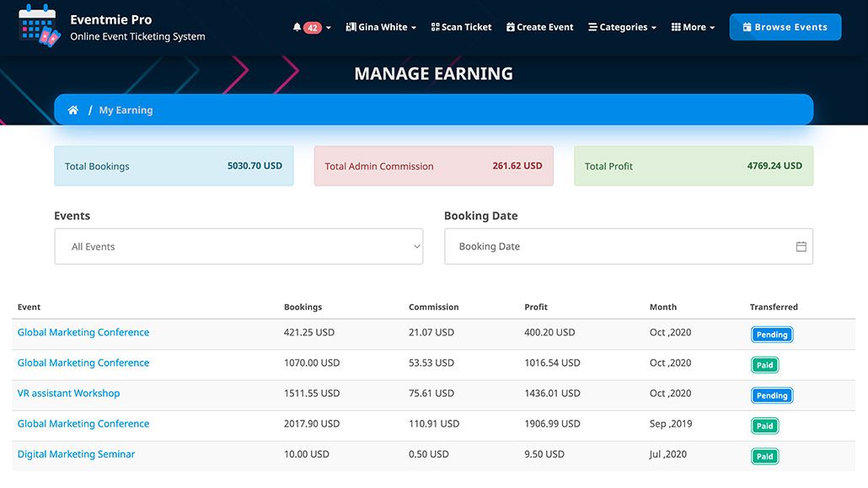This screenshot has height=488, width=868.
Task: Click the Browse Events button
Action: coord(785,26)
